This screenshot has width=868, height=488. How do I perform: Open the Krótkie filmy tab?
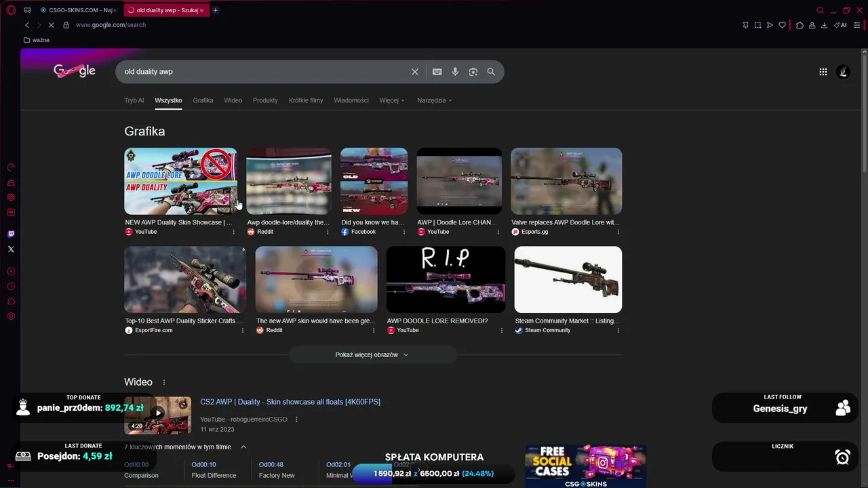[x=306, y=100]
